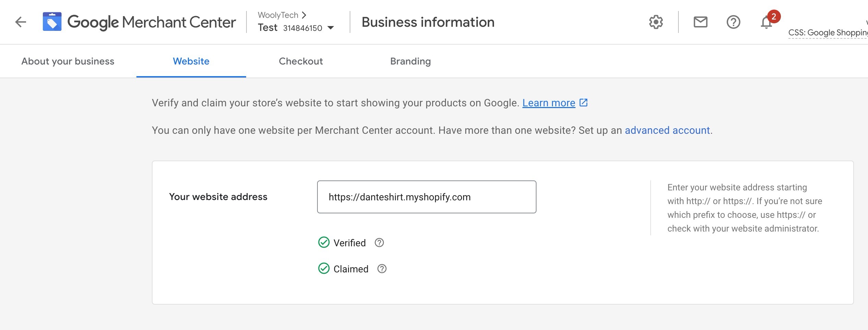
Task: Open the advanced account link
Action: [667, 130]
